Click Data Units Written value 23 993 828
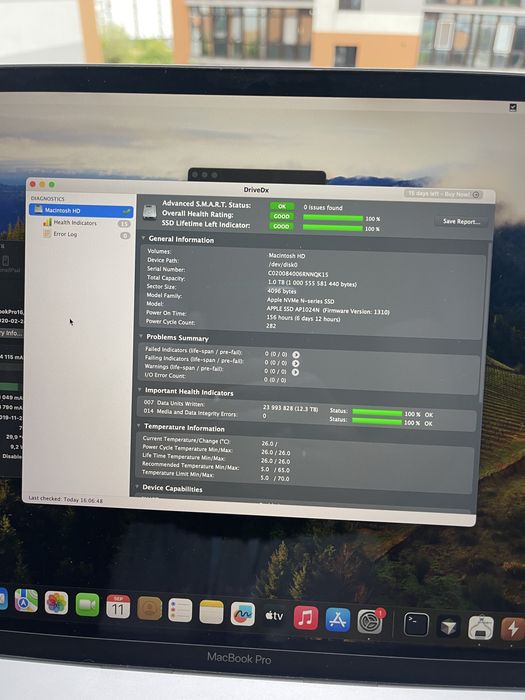 point(290,408)
